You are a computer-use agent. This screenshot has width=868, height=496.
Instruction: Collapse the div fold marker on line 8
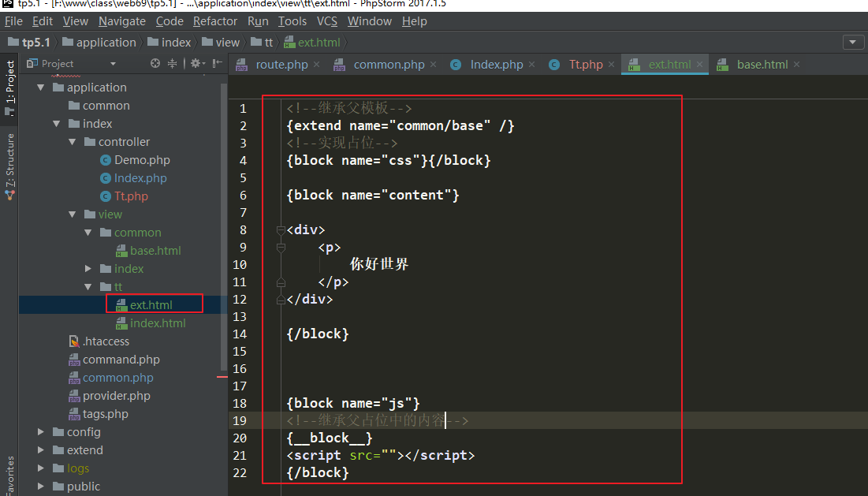[x=281, y=230]
